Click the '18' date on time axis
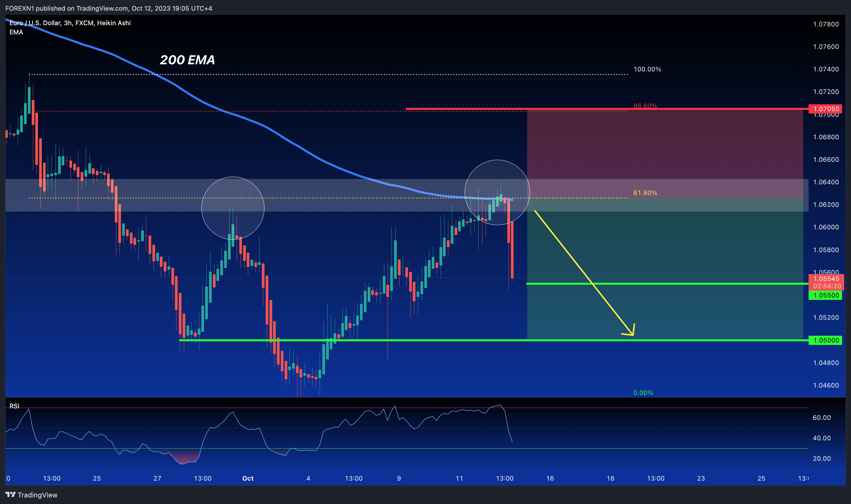Screen dimensions: 851x504 click(611, 479)
